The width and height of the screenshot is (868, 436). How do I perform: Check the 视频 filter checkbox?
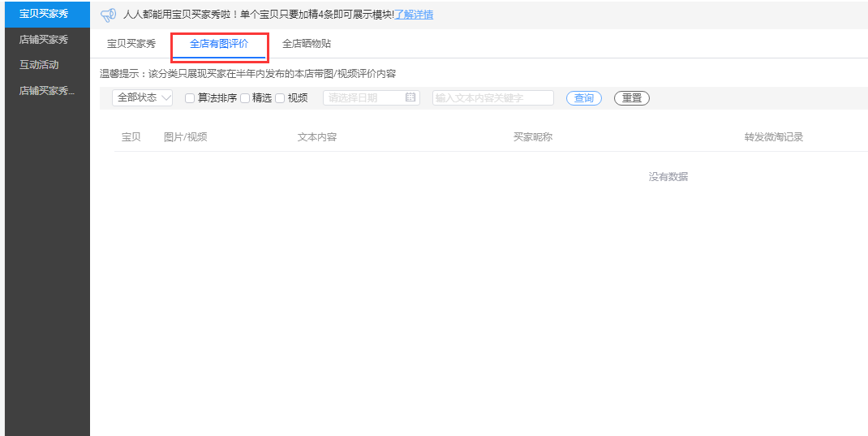pyautogui.click(x=280, y=98)
